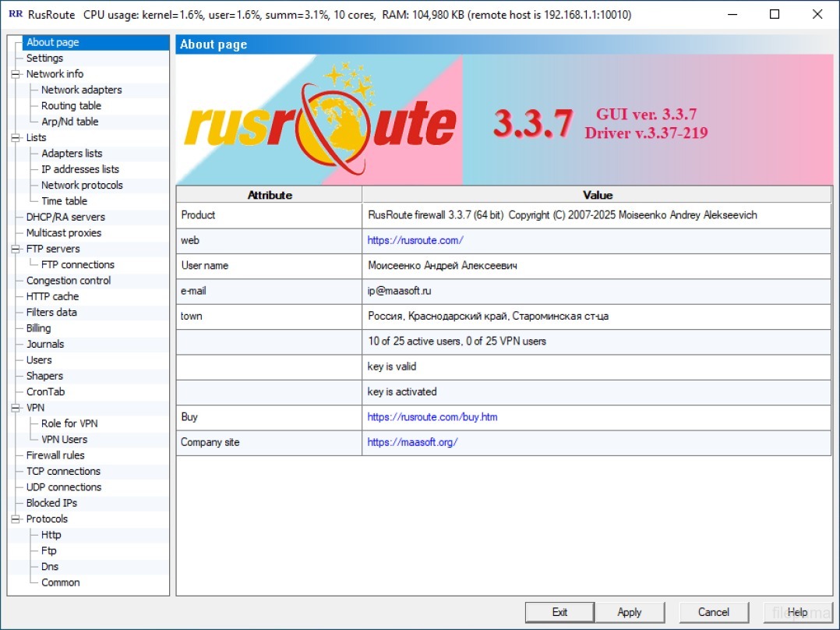The height and width of the screenshot is (630, 840).
Task: Open the Blocked IPs page
Action: tap(51, 503)
